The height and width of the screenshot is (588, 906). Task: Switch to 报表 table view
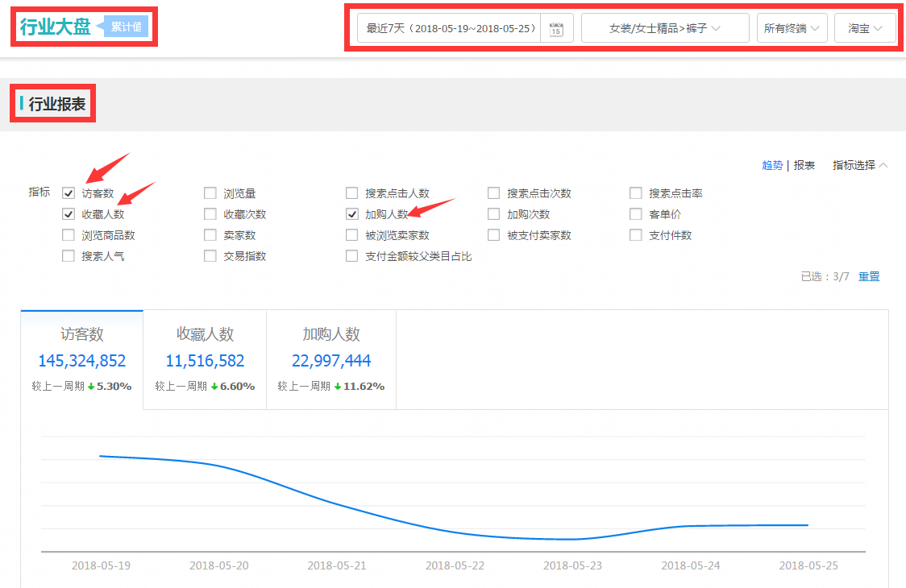pos(804,165)
